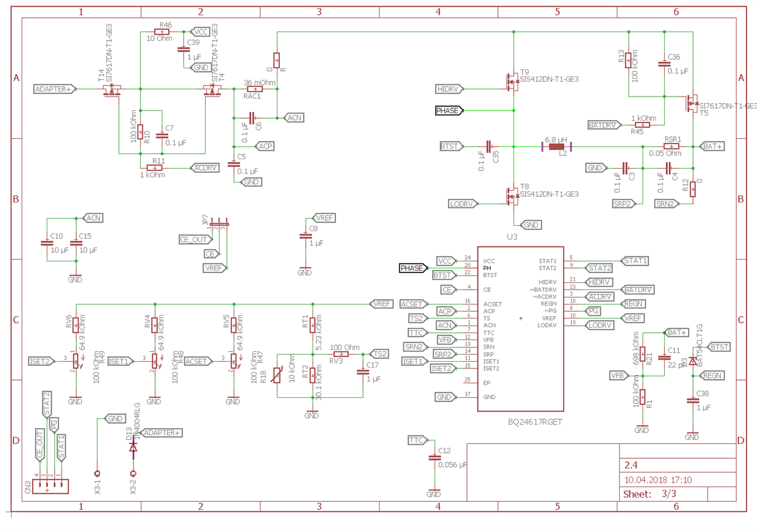The height and width of the screenshot is (532, 757).
Task: Select the D13 diode symbol
Action: point(133,447)
